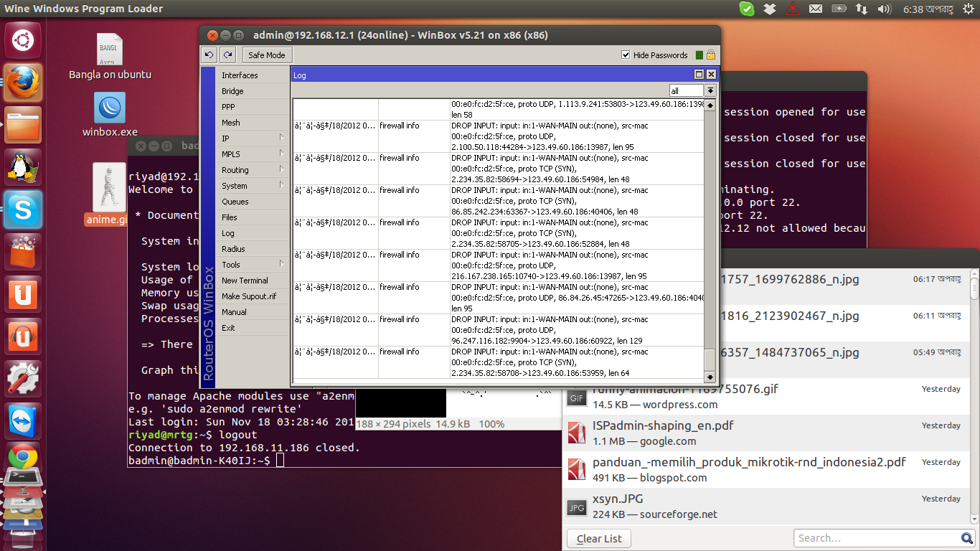
Task: Open the Files menu item in WinBox
Action: coord(253,217)
